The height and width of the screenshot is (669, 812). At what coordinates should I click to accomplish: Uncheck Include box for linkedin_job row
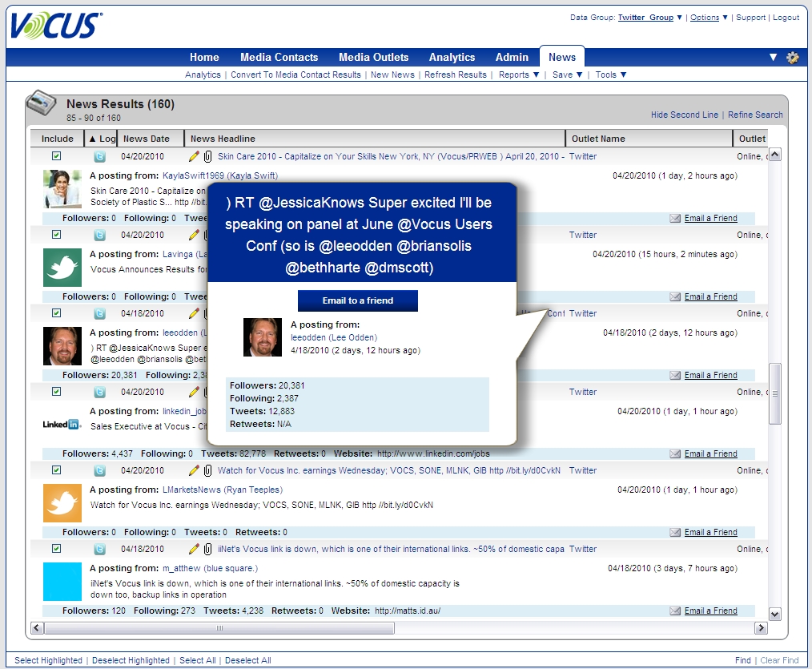pyautogui.click(x=56, y=391)
